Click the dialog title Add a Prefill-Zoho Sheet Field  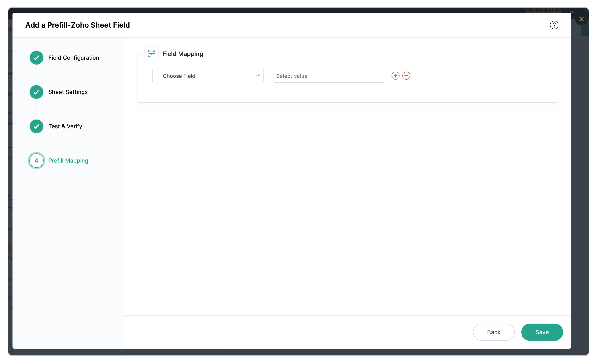tap(78, 25)
